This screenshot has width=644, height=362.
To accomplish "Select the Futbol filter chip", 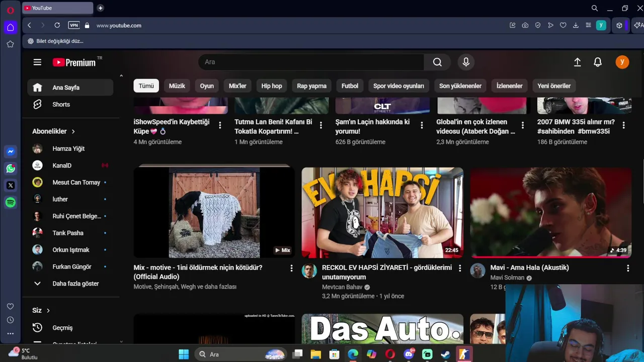I will pos(350,86).
